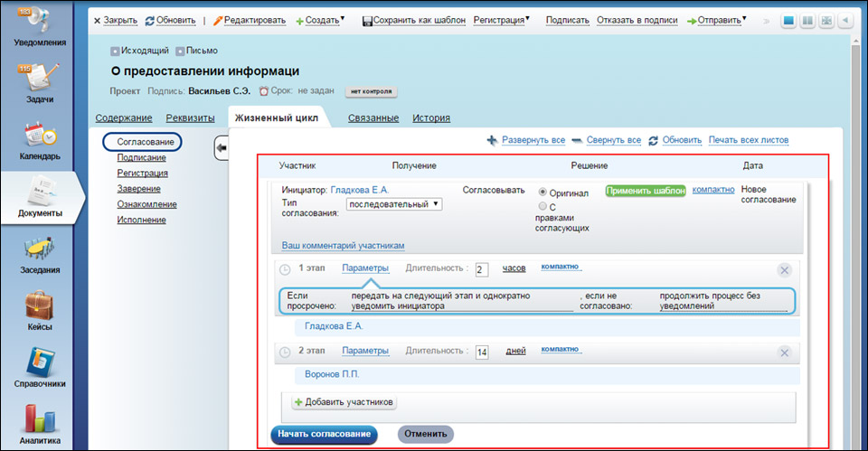The image size is (868, 451).
Task: Open Уведомления in the sidebar
Action: [x=39, y=26]
